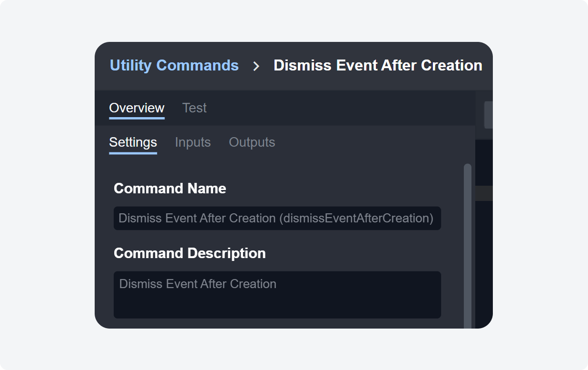
Task: Click the blue underline beneath Settings tab
Action: [x=133, y=153]
